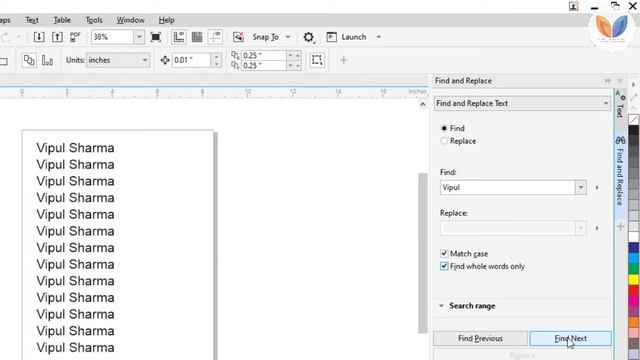Open the palette flyout arrow above color swatches
The width and height of the screenshot is (640, 360).
point(633,85)
